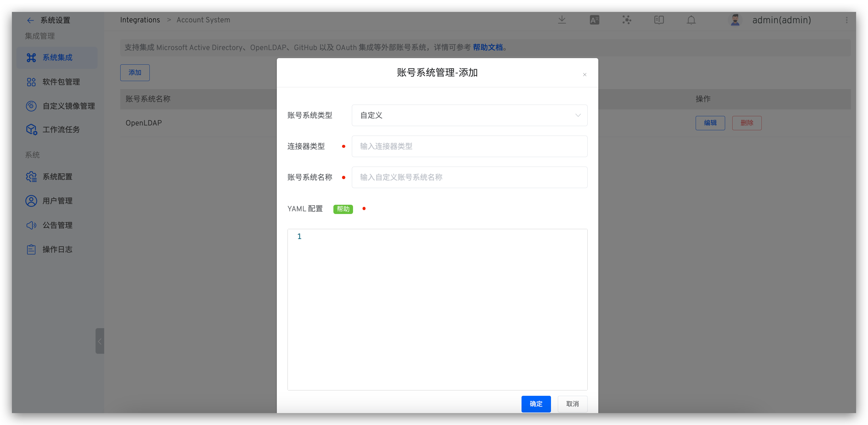Close the 账号系统管理-添加 dialog
This screenshot has width=868, height=425.
(x=585, y=75)
